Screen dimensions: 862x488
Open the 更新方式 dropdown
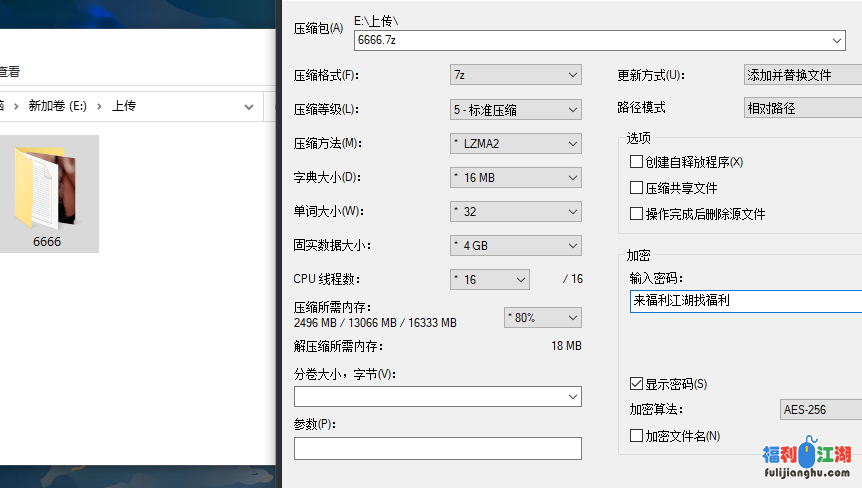pyautogui.click(x=802, y=75)
